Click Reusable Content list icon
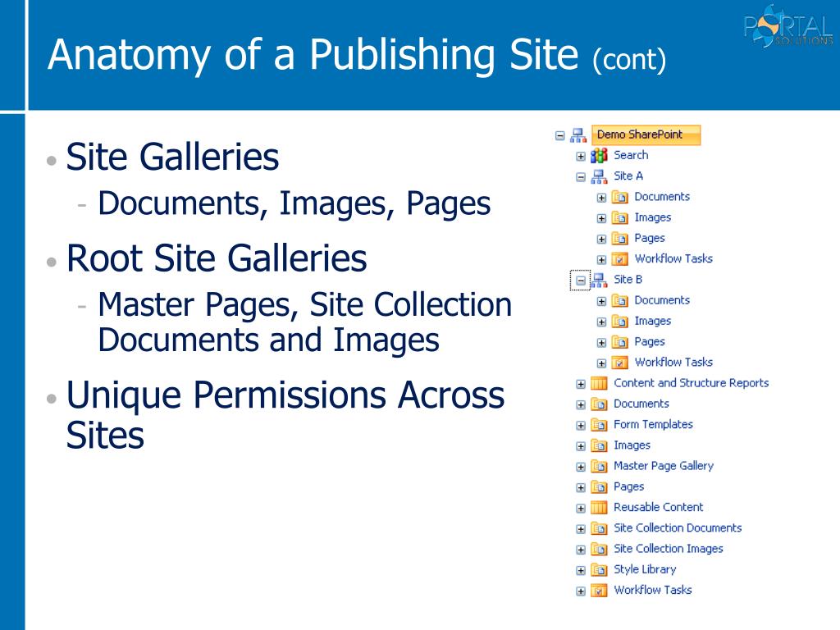840x630 pixels. [x=599, y=507]
